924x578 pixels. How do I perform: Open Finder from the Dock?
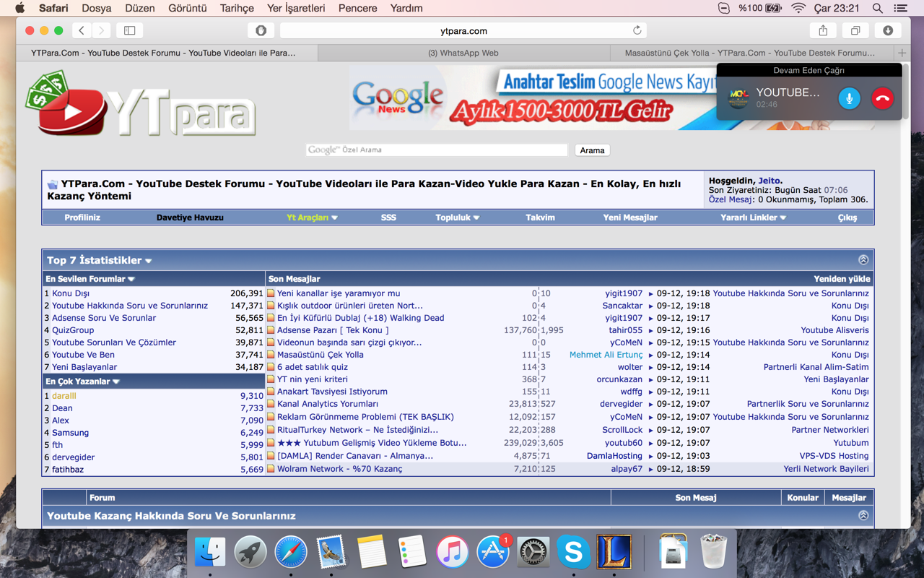[x=210, y=553]
